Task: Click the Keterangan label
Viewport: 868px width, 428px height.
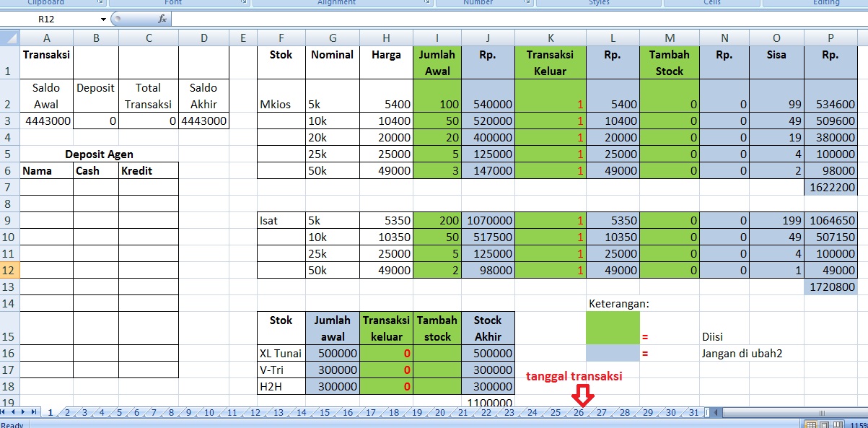Action: (618, 303)
